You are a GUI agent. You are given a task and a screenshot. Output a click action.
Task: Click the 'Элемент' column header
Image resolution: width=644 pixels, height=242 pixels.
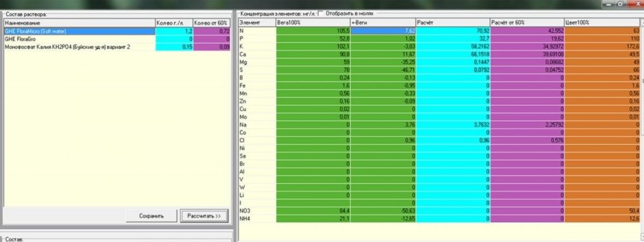pyautogui.click(x=257, y=23)
